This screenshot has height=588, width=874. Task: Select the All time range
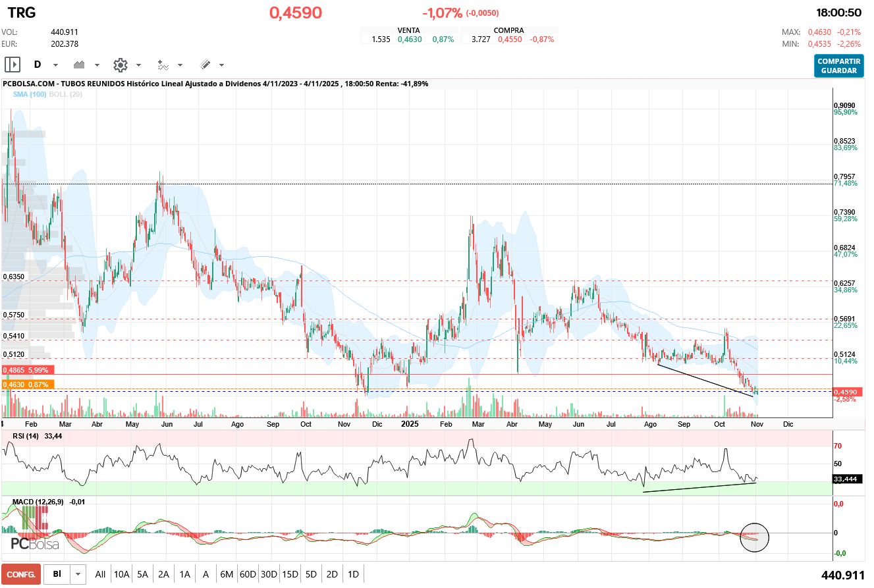click(100, 574)
